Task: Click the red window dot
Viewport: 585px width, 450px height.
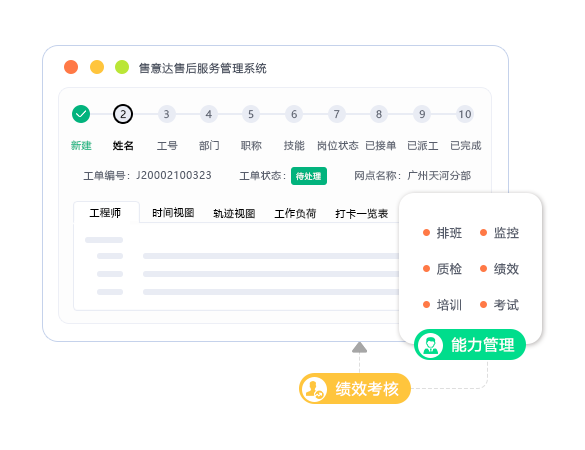Action: click(x=71, y=67)
